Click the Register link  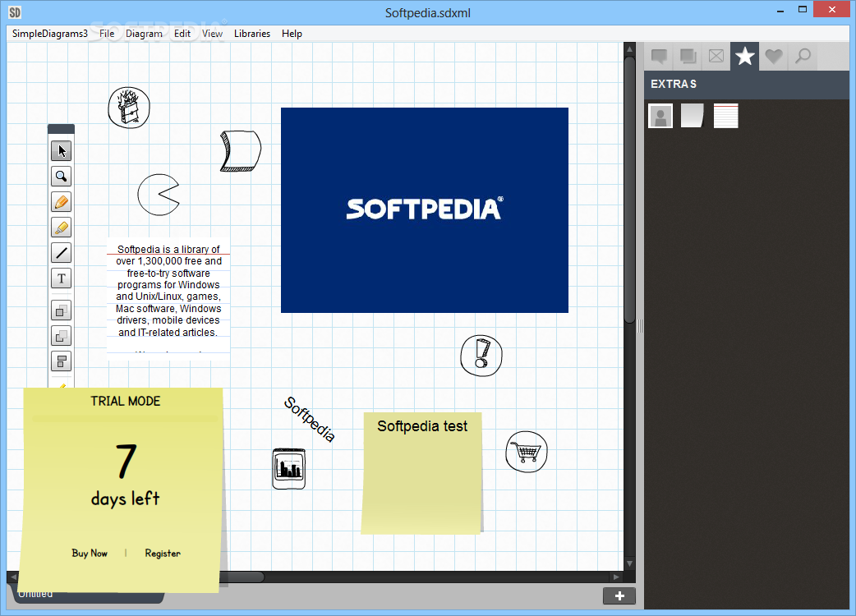pyautogui.click(x=163, y=554)
